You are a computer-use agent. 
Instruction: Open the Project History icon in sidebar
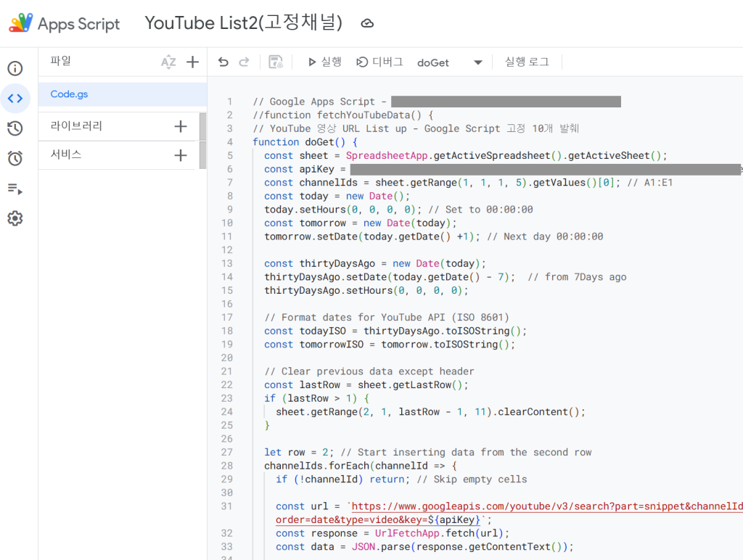15,128
